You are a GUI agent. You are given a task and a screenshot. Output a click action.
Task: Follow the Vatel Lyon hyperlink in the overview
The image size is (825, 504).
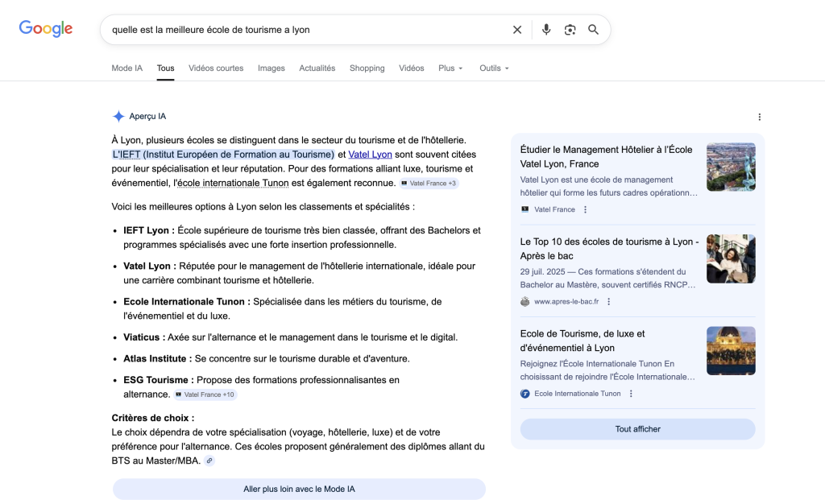tap(370, 155)
